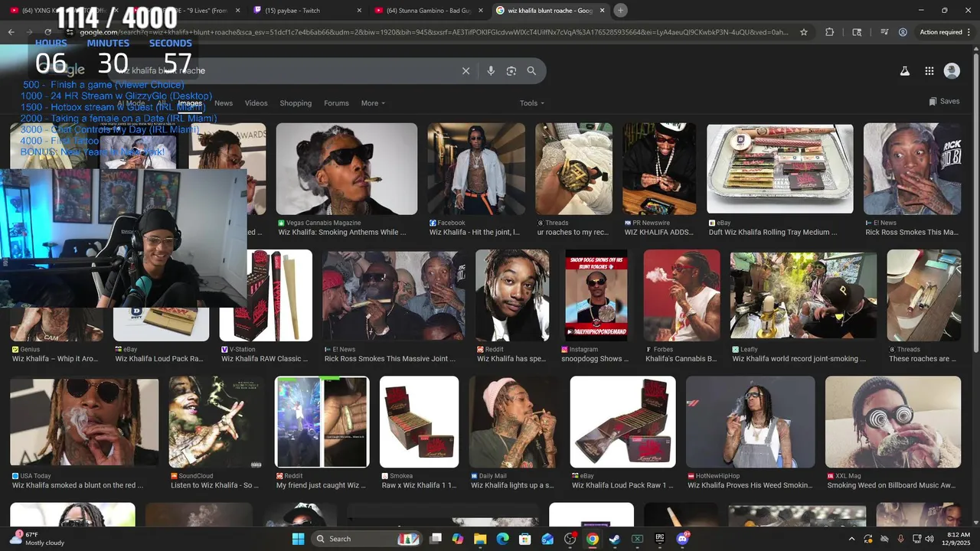Screen dimensions: 980x551
Task: Click the browser address bar URL
Action: 433,32
